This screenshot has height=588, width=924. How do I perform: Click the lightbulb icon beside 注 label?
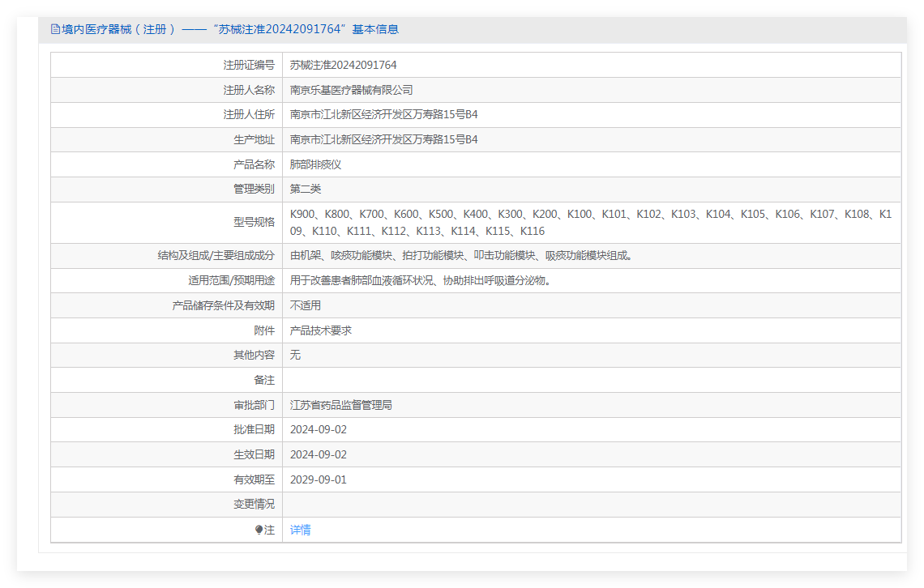(x=259, y=530)
